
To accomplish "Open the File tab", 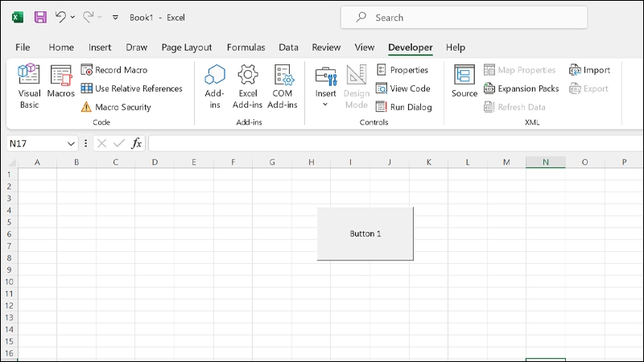I will point(23,47).
